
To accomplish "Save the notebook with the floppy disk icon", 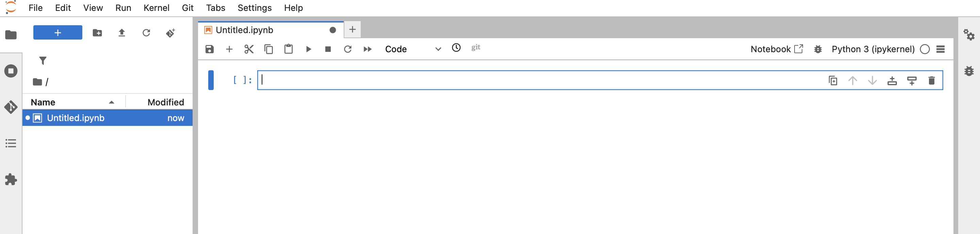I will [x=209, y=49].
